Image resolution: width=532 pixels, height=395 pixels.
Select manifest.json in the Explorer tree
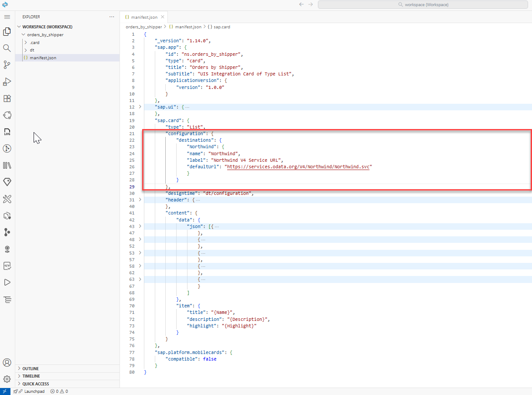(67, 58)
